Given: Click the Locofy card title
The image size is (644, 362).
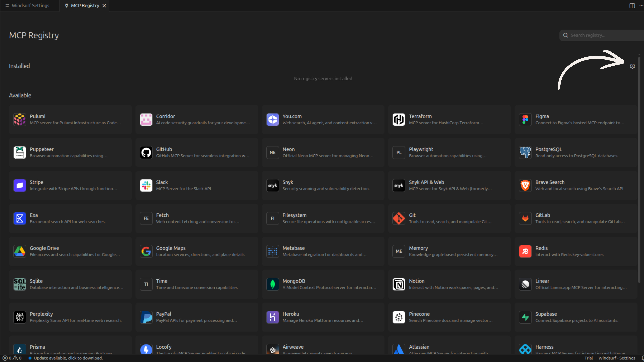Looking at the screenshot, I should tap(164, 347).
